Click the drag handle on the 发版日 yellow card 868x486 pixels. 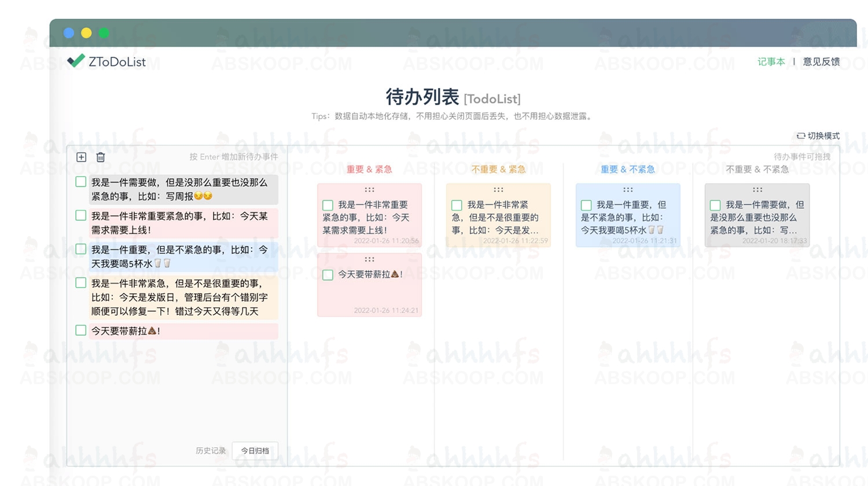coord(498,189)
